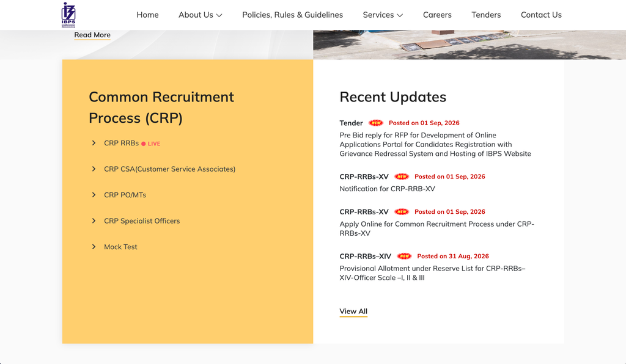Click chevron beside CRP PO/MTs
Viewport: 626px width, 364px height.
point(94,195)
